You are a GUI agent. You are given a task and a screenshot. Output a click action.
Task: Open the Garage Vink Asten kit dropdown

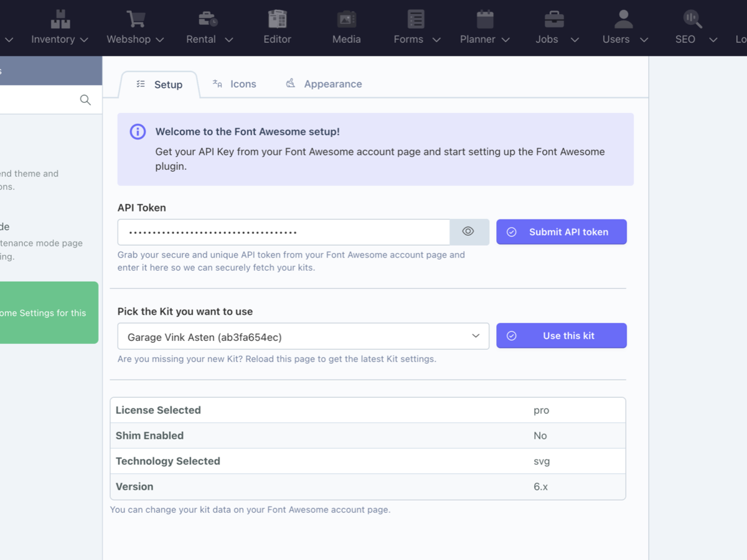(303, 336)
